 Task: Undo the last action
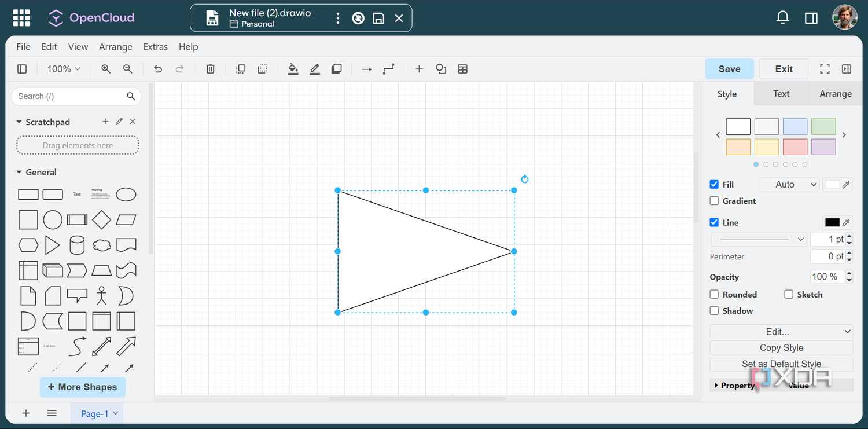[x=158, y=69]
